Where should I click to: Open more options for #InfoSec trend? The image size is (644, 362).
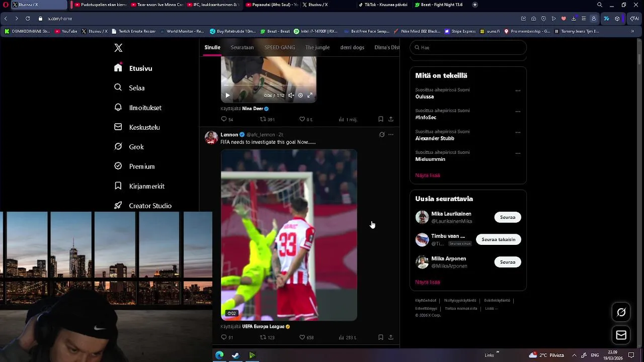coord(518,112)
